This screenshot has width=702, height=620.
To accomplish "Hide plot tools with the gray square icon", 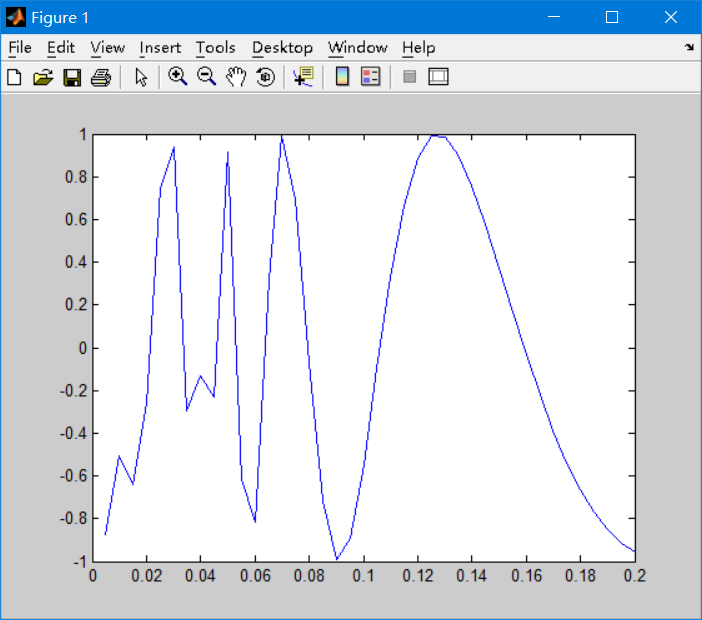I will coord(410,77).
